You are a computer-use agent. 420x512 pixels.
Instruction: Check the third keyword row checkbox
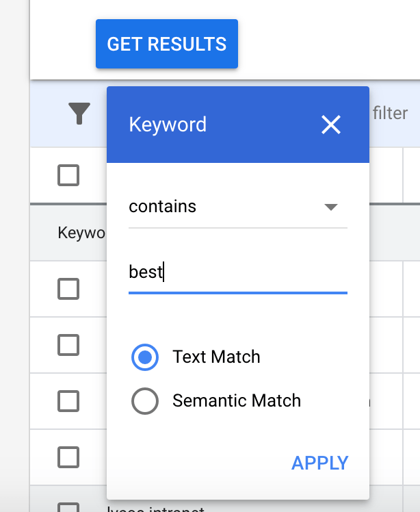click(68, 400)
